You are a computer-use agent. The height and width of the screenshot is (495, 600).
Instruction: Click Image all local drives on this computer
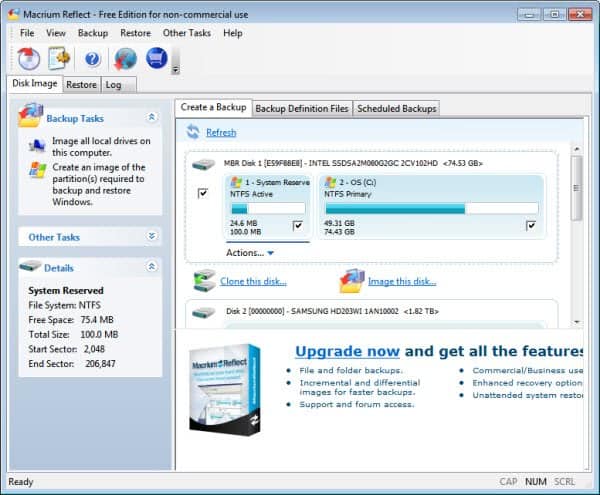[x=101, y=147]
